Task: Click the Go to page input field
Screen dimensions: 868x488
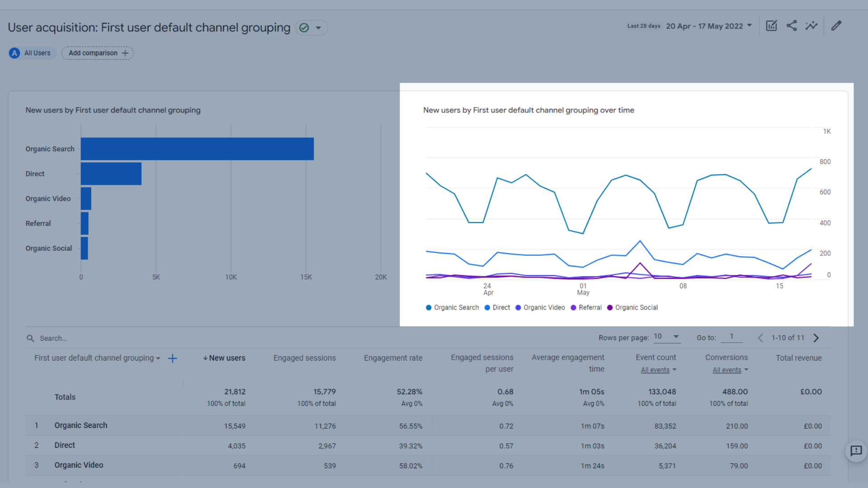Action: [x=731, y=337]
